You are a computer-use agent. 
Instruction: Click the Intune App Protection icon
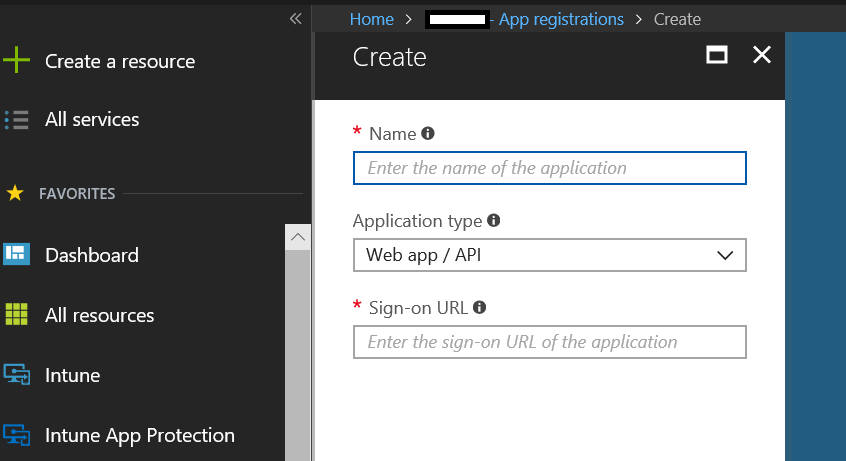16,435
